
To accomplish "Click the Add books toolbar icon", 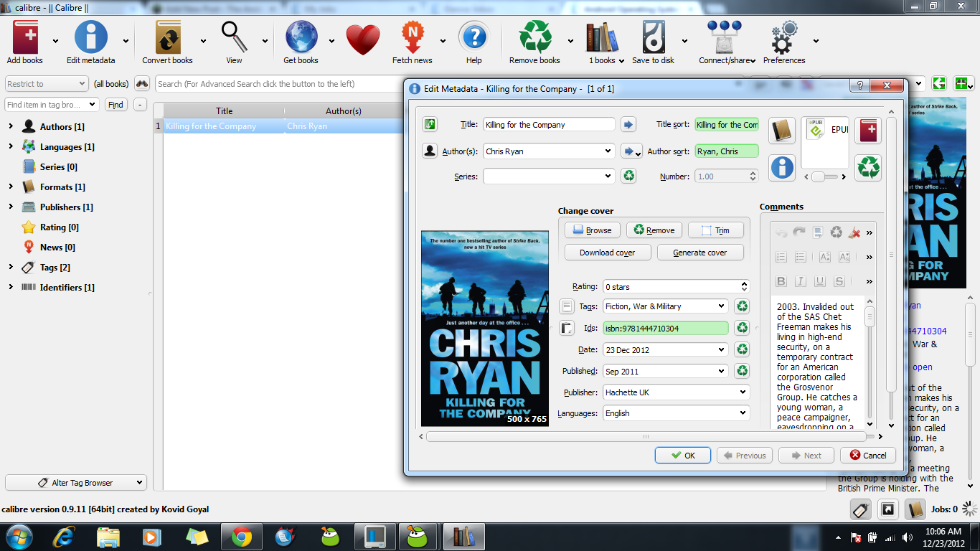I will click(24, 39).
